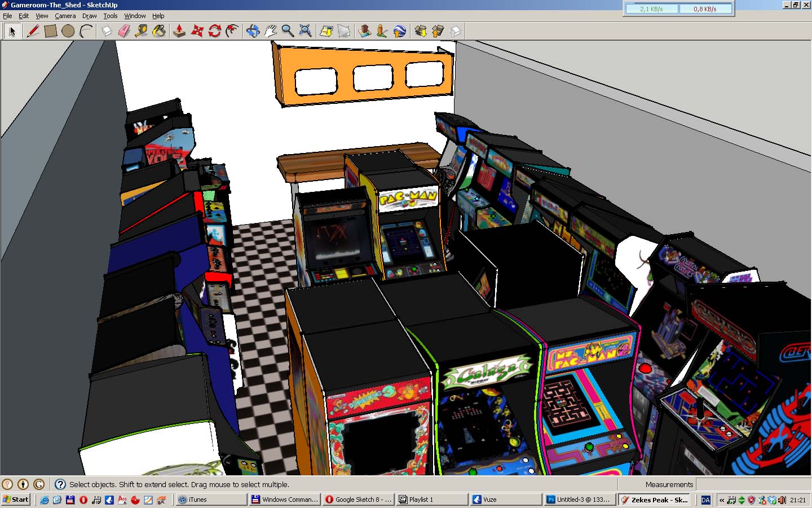The image size is (812, 508).
Task: Activate the Pan hand tool
Action: click(x=270, y=31)
